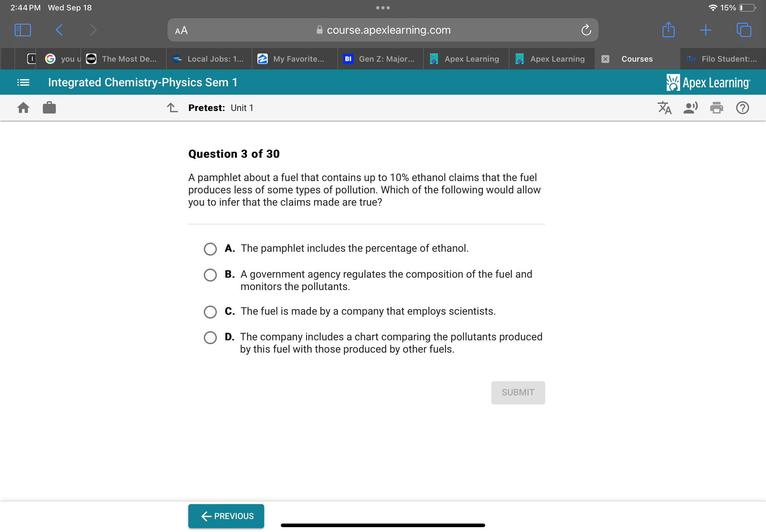Open the course.apexlearning.com URL bar

(x=383, y=30)
